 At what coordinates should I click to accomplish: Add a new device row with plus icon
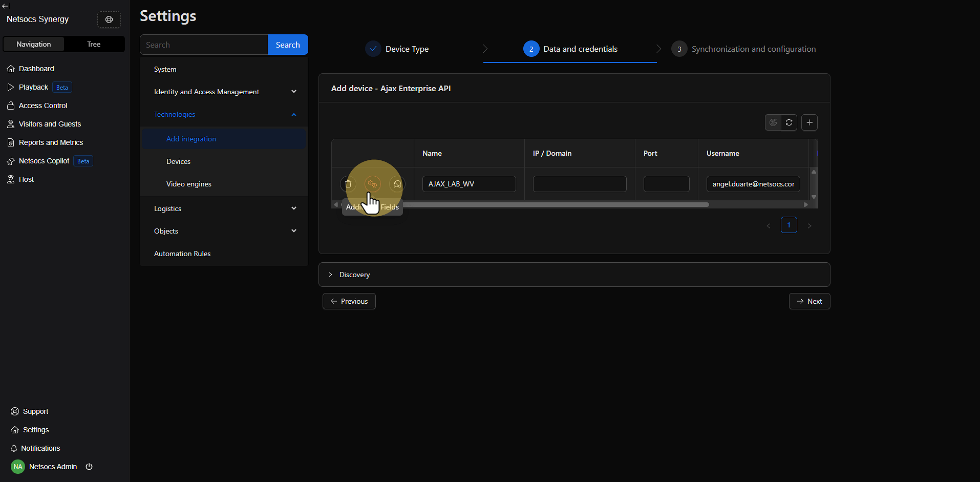click(x=809, y=122)
